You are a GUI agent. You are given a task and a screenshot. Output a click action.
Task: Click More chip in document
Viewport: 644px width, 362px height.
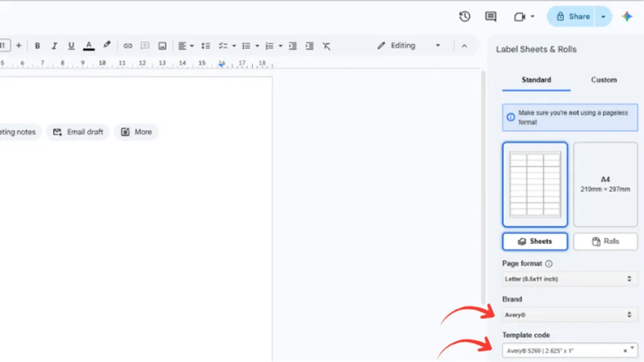tap(136, 132)
